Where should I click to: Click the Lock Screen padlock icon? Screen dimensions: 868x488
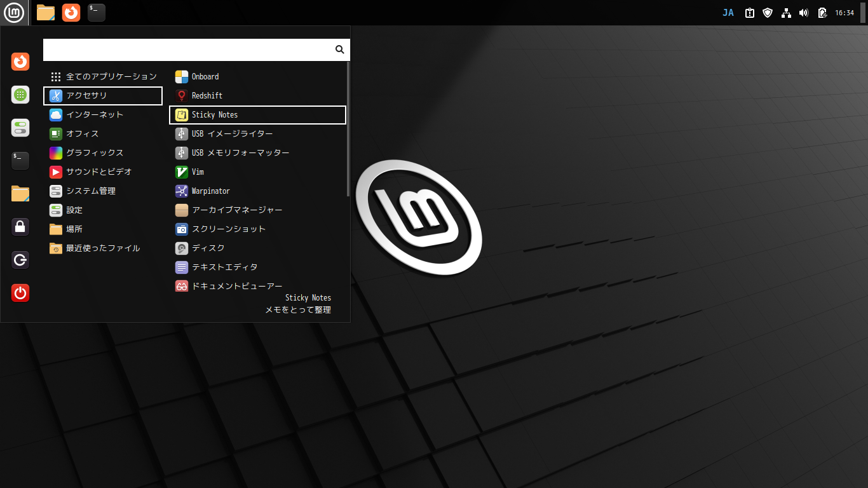click(x=20, y=227)
